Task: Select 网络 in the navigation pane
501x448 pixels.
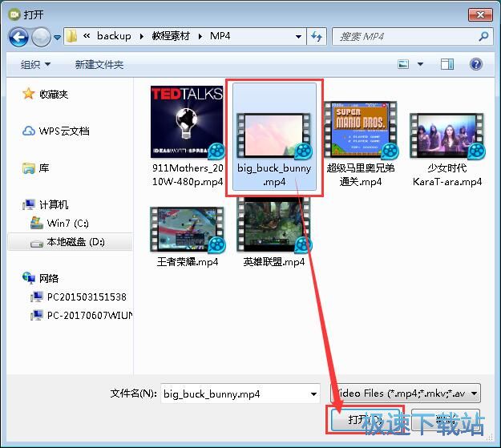Action: [49, 278]
